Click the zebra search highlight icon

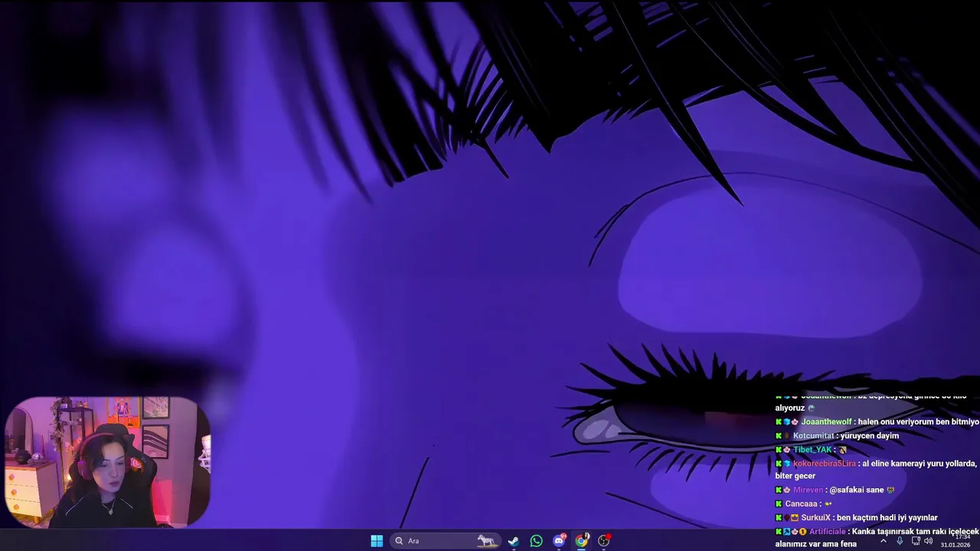click(x=486, y=541)
